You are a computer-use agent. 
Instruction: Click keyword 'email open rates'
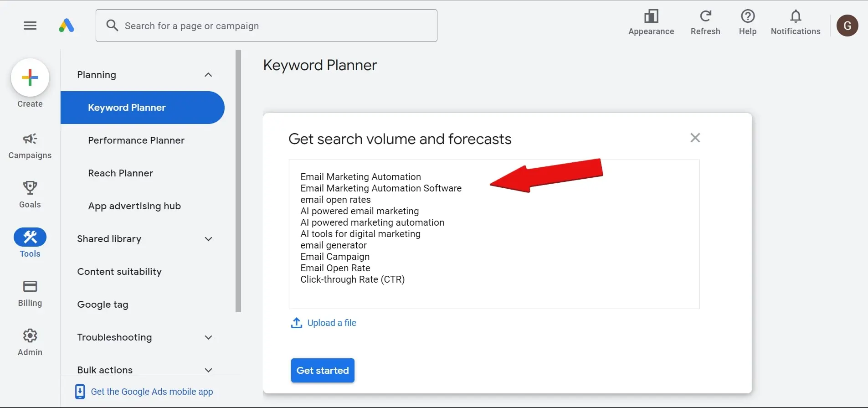tap(335, 200)
